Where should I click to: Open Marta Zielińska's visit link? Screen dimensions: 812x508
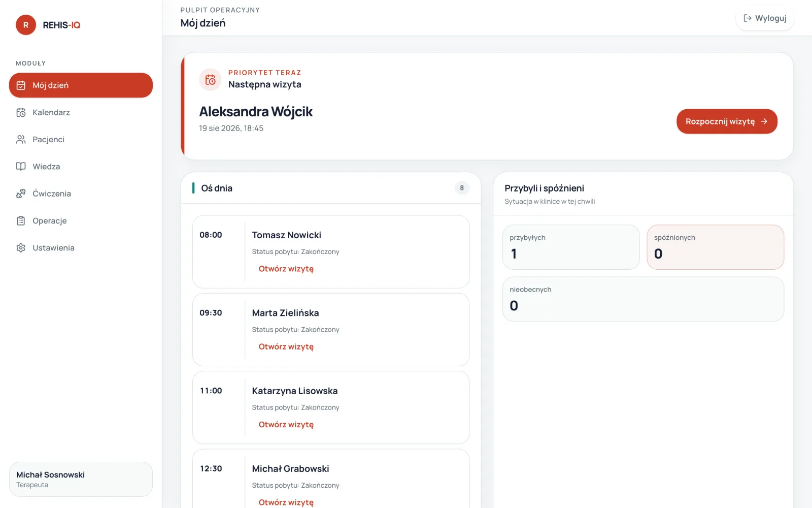click(x=286, y=346)
